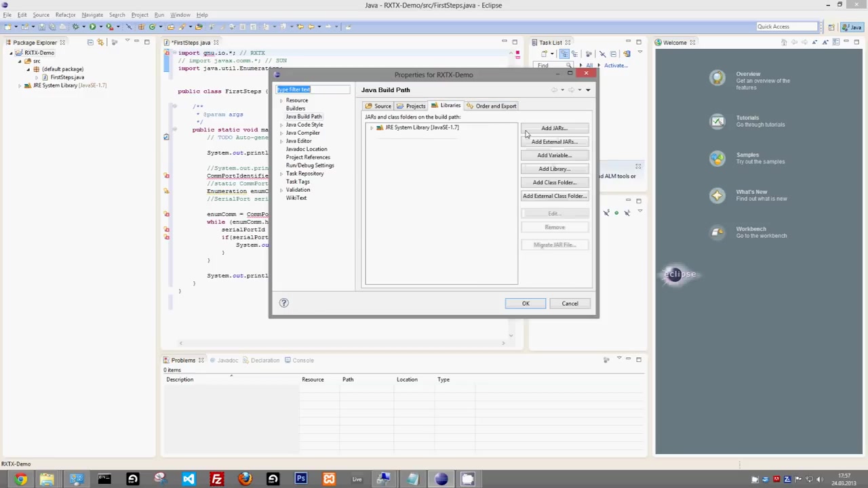Screen dimensions: 868x488
Task: Open the command prompt taskbar icon
Action: (x=104, y=479)
